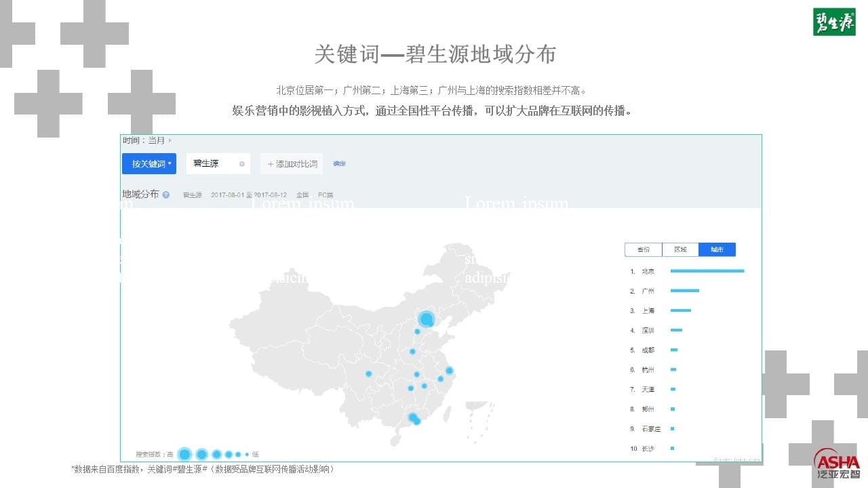Click the 碧生源 green logo
Viewport: 868px width, 488px height.
pos(834,22)
